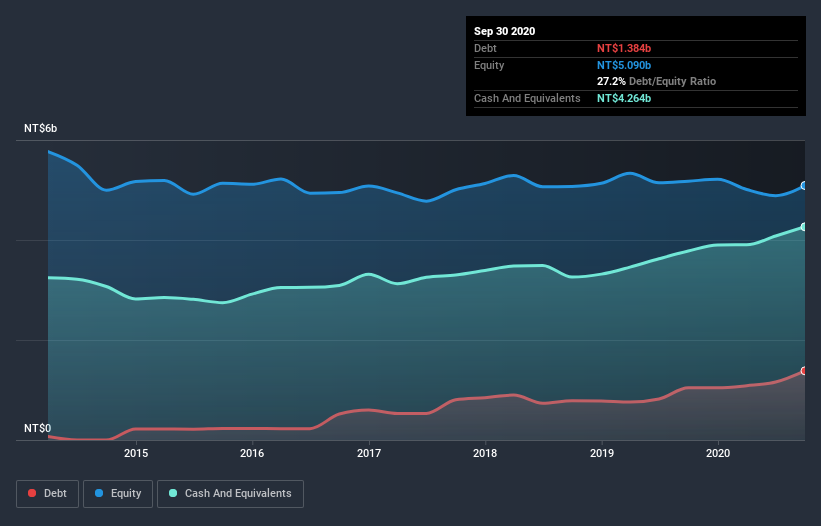Click the NT$0 y-axis label

click(37, 428)
